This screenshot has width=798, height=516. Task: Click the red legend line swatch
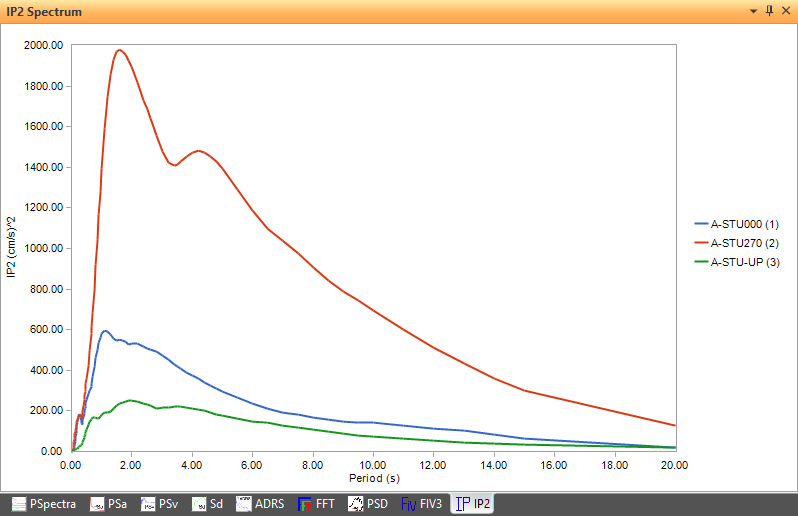[701, 243]
